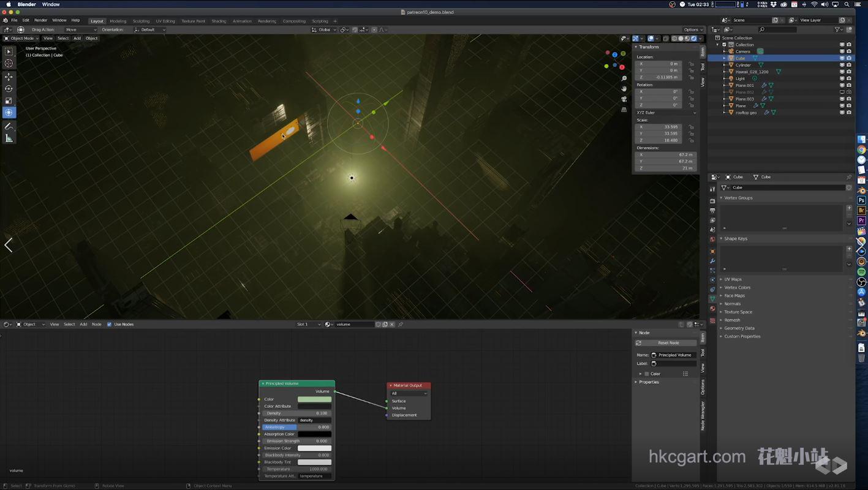Open the Edit menu in top bar

26,20
